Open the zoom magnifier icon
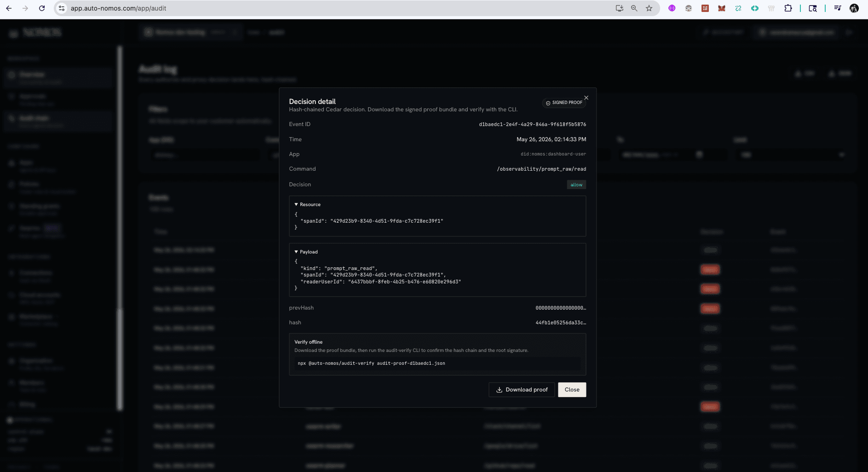This screenshot has height=472, width=868. [634, 8]
